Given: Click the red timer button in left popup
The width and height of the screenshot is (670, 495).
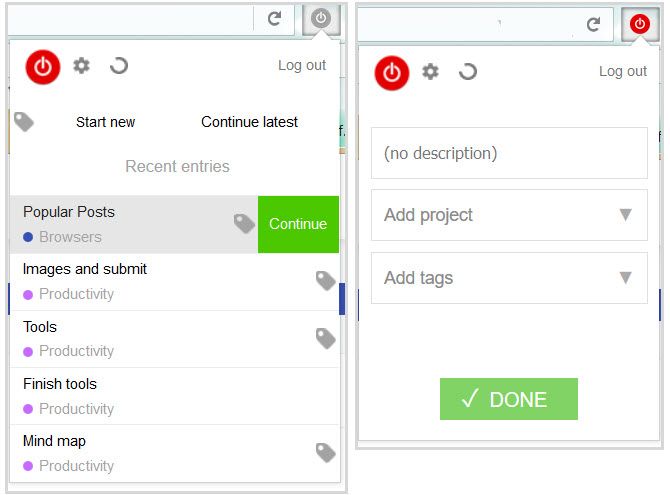Looking at the screenshot, I should (x=43, y=67).
